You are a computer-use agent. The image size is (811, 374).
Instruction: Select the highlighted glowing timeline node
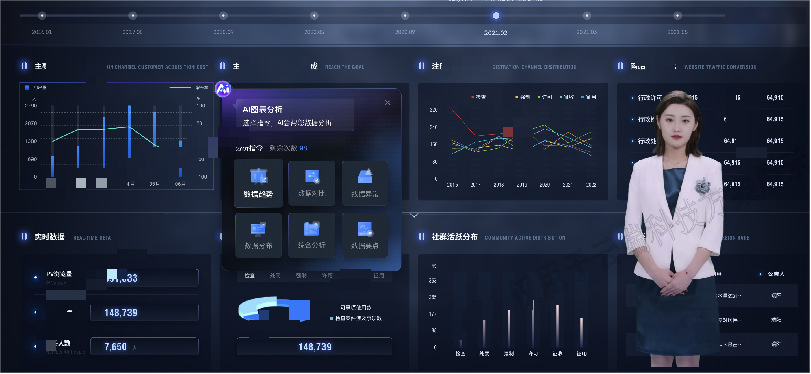pos(495,16)
